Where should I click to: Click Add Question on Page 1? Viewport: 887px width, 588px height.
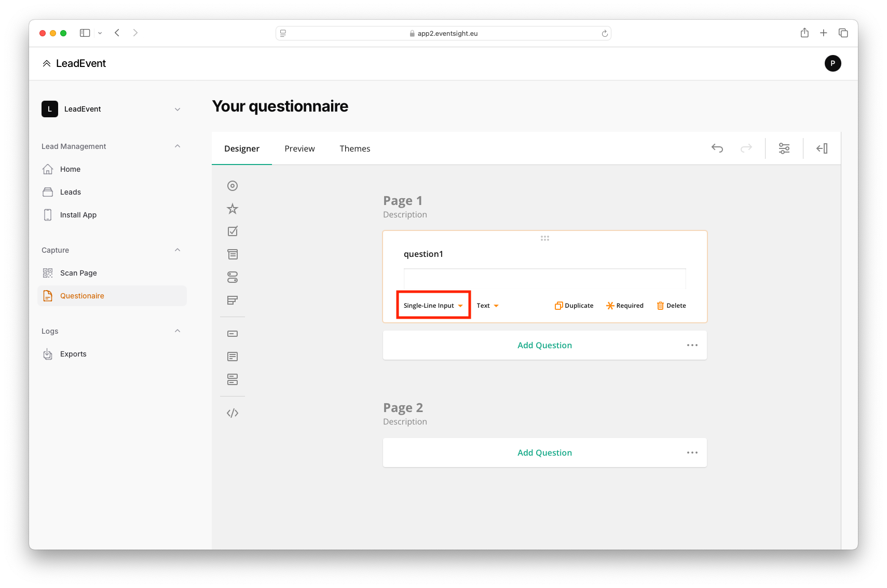coord(544,346)
